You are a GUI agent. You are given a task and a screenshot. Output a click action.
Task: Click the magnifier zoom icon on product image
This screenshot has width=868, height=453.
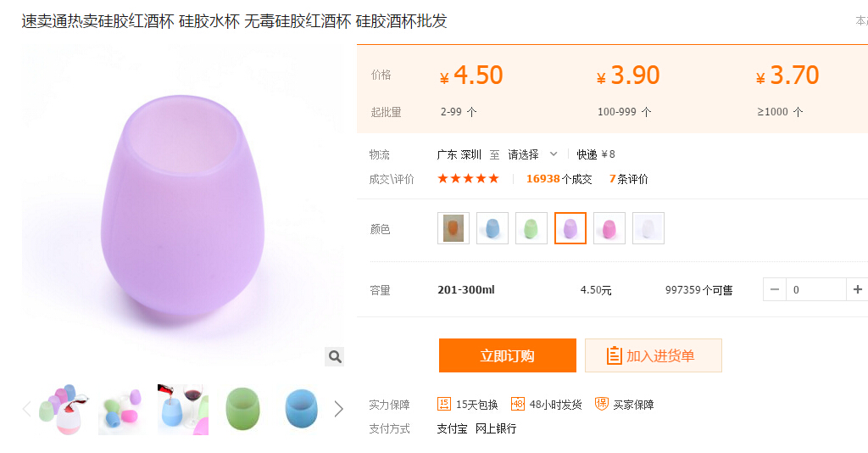click(x=335, y=356)
